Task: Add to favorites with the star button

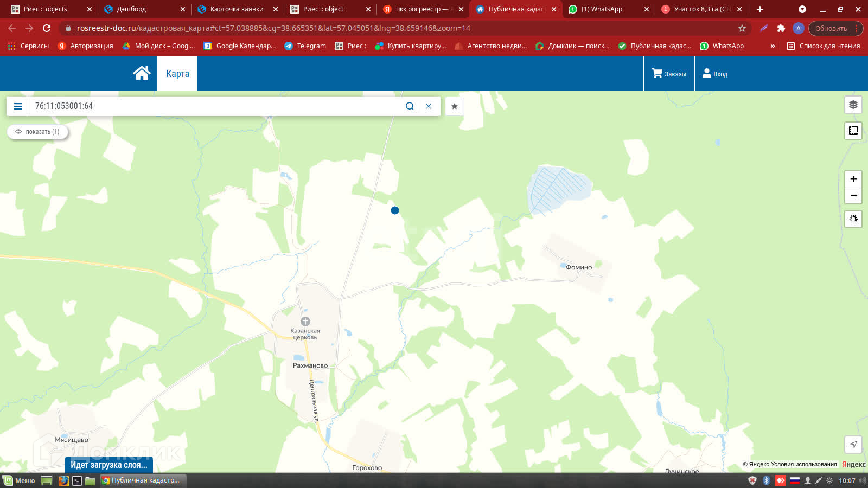Action: [x=455, y=106]
